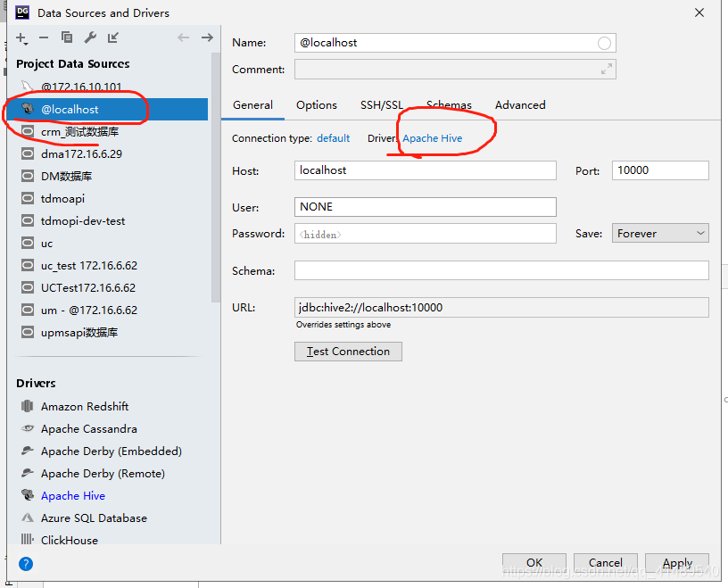Open help question mark icon

click(x=26, y=564)
